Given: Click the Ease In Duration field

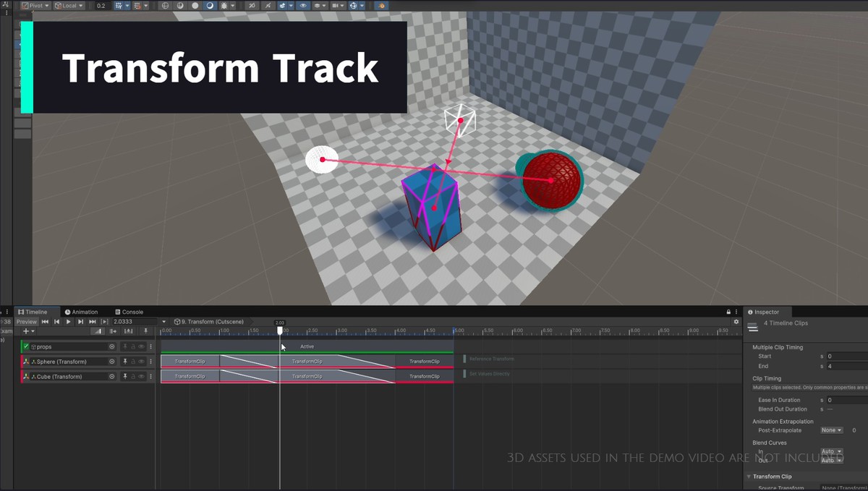Looking at the screenshot, I should point(847,400).
